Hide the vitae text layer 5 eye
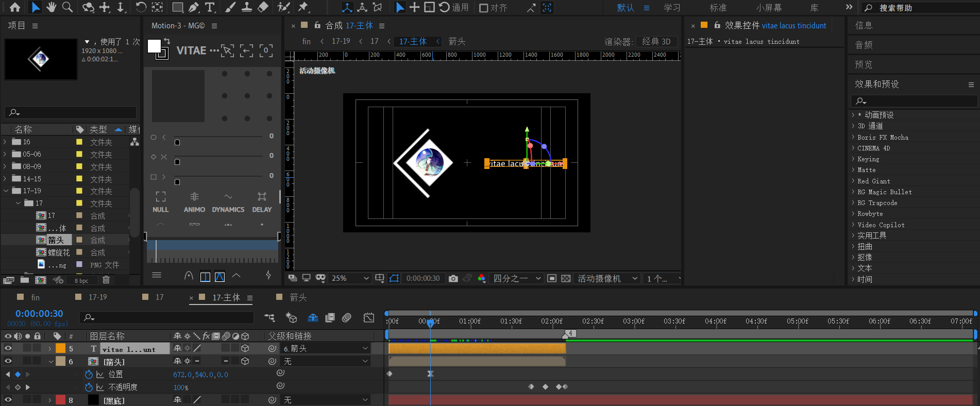980x406 pixels. (x=8, y=348)
